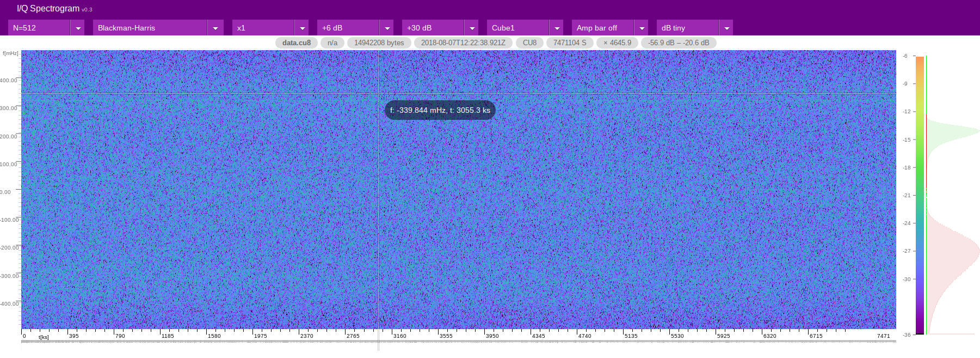Click the -56.9 dB – -20.6 dB range badge
Viewport: 980px width, 358px height.
coord(679,43)
